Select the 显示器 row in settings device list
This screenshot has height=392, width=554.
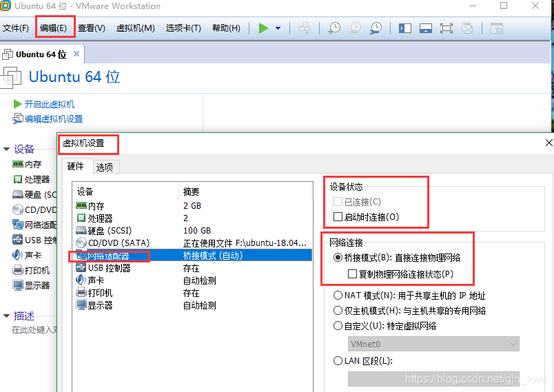click(x=192, y=305)
